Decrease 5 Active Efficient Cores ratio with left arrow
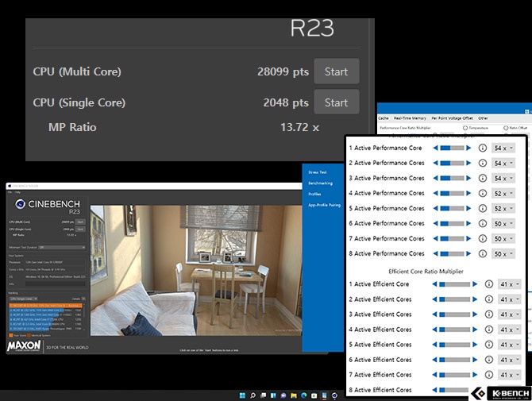The image size is (532, 401). [434, 345]
